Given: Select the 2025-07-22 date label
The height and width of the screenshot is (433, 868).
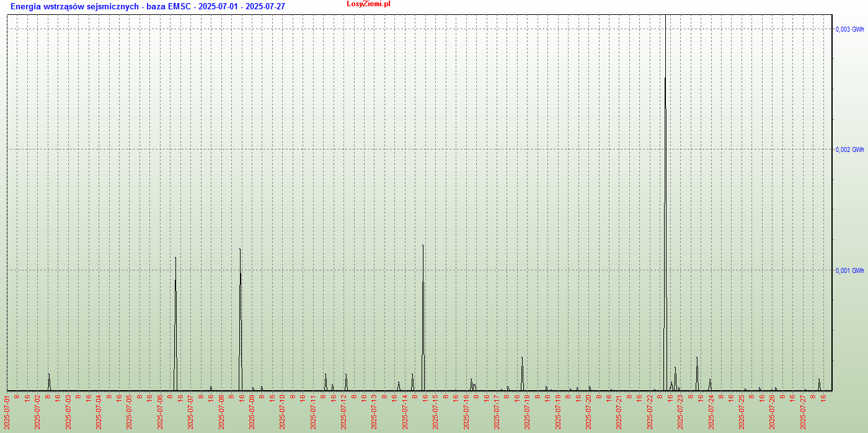Looking at the screenshot, I should [x=650, y=411].
